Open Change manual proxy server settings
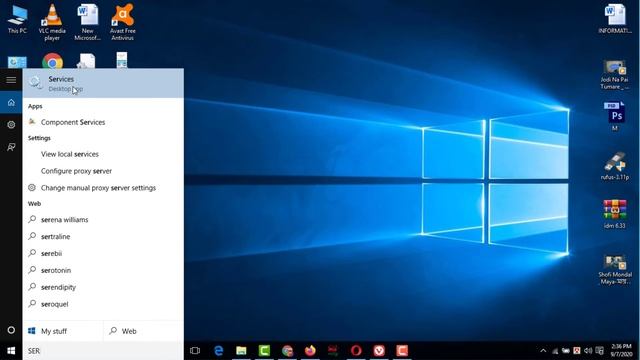Viewport: 640px width, 360px height. 103,188
